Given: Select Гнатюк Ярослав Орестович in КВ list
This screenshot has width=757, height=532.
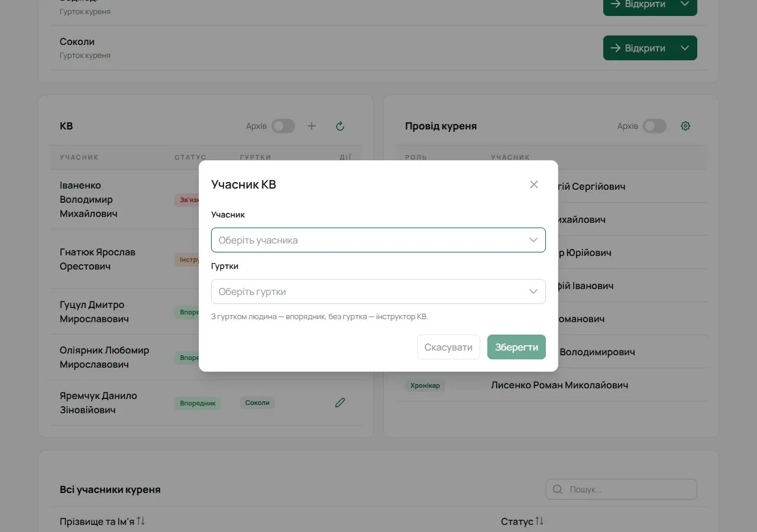Looking at the screenshot, I should pyautogui.click(x=98, y=259).
